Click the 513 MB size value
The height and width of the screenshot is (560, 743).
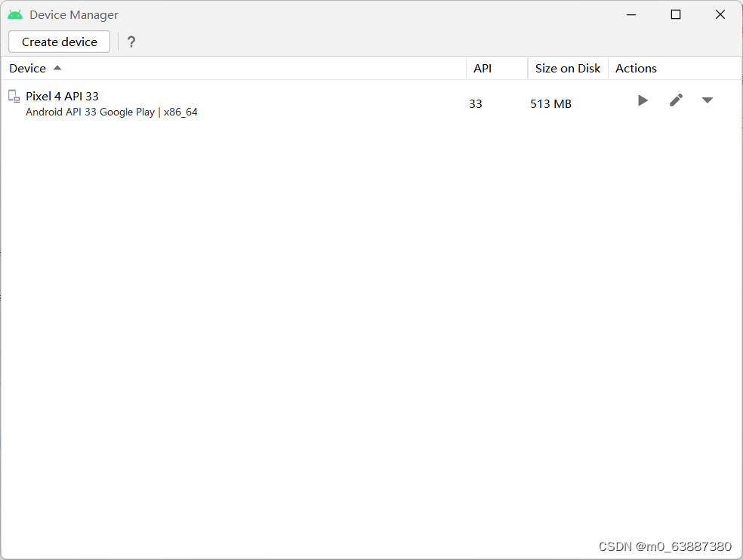[550, 103]
